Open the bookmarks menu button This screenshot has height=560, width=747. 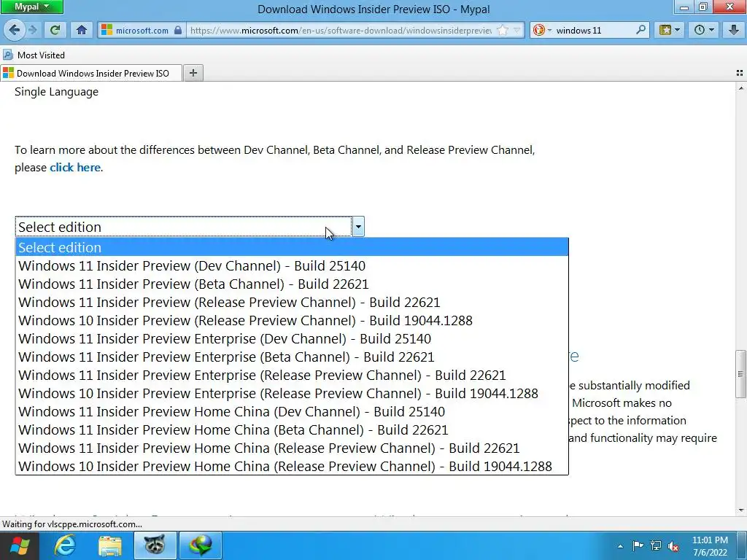pyautogui.click(x=670, y=31)
